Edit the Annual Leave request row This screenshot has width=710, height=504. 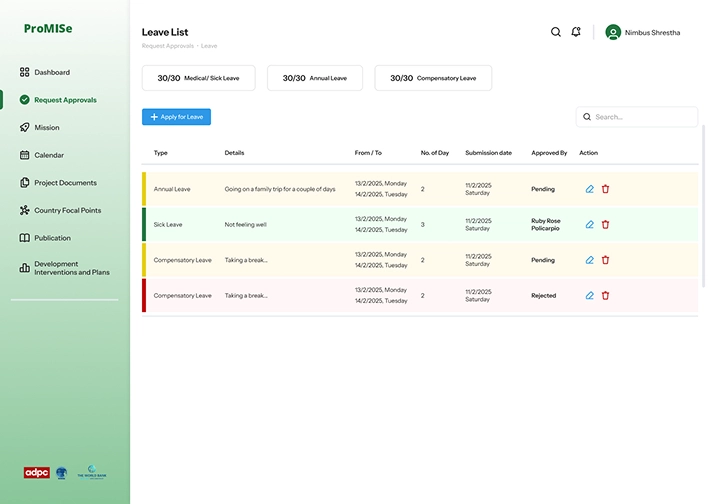point(590,189)
